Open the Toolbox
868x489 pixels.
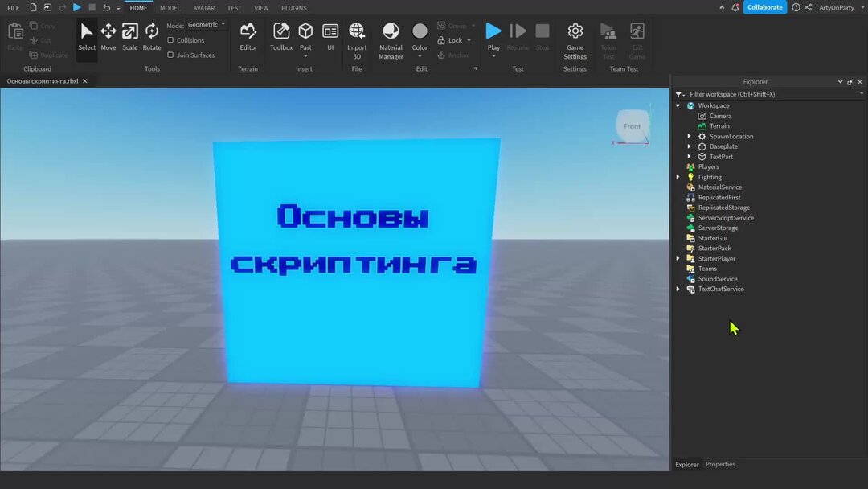point(281,35)
